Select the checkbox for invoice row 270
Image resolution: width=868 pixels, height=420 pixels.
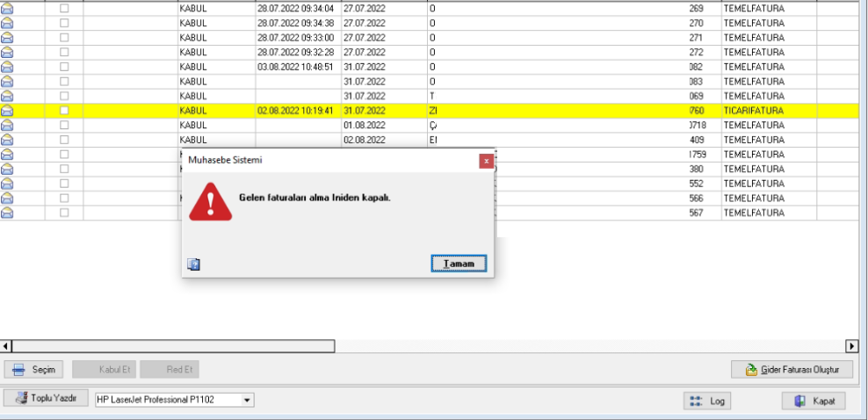pos(64,23)
